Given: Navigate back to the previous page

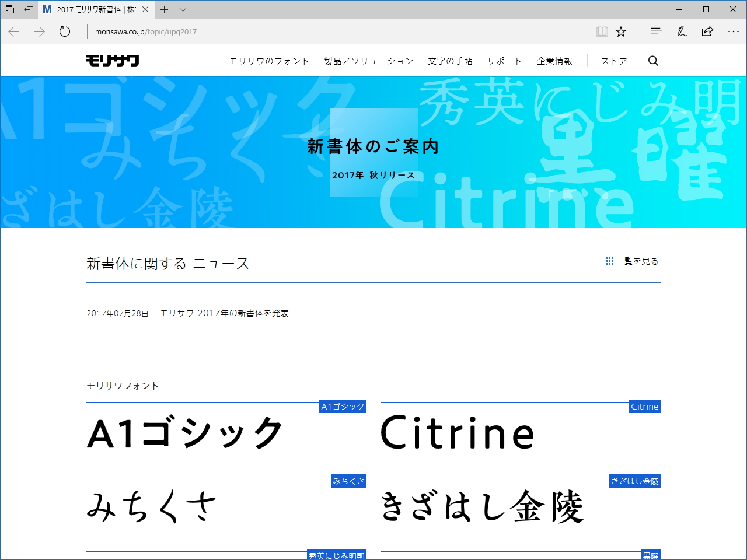Looking at the screenshot, I should pos(13,32).
